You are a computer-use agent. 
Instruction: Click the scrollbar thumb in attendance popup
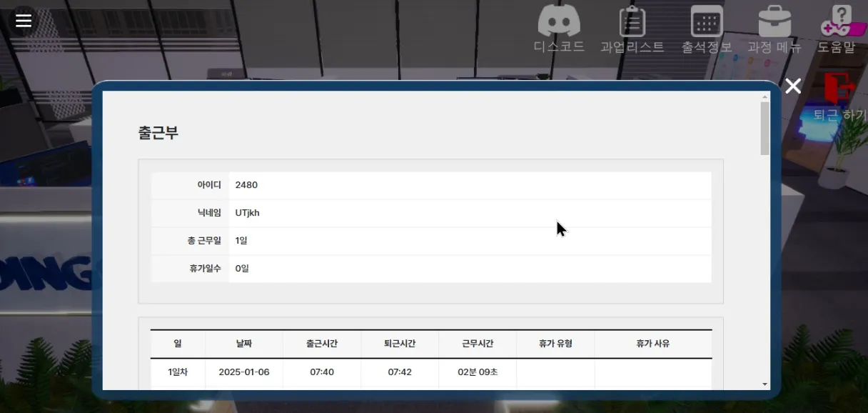click(765, 129)
